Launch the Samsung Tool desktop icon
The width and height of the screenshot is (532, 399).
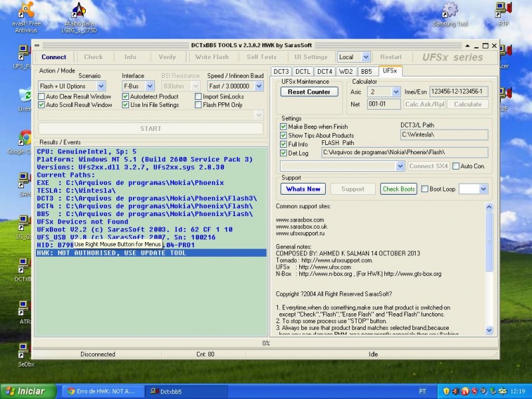(450, 14)
